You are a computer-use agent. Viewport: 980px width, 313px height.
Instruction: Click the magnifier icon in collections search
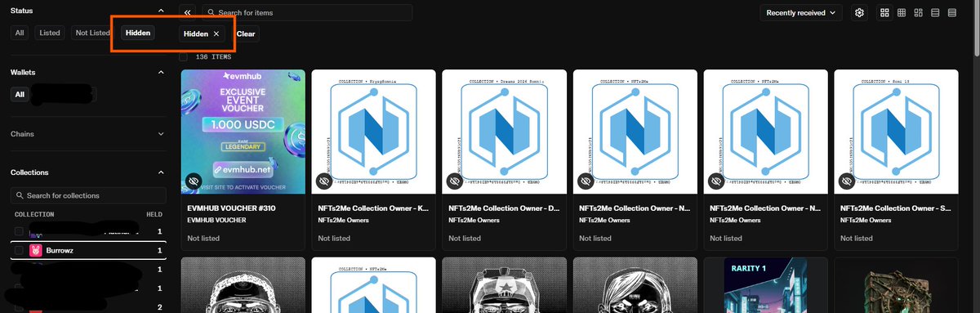click(x=20, y=196)
